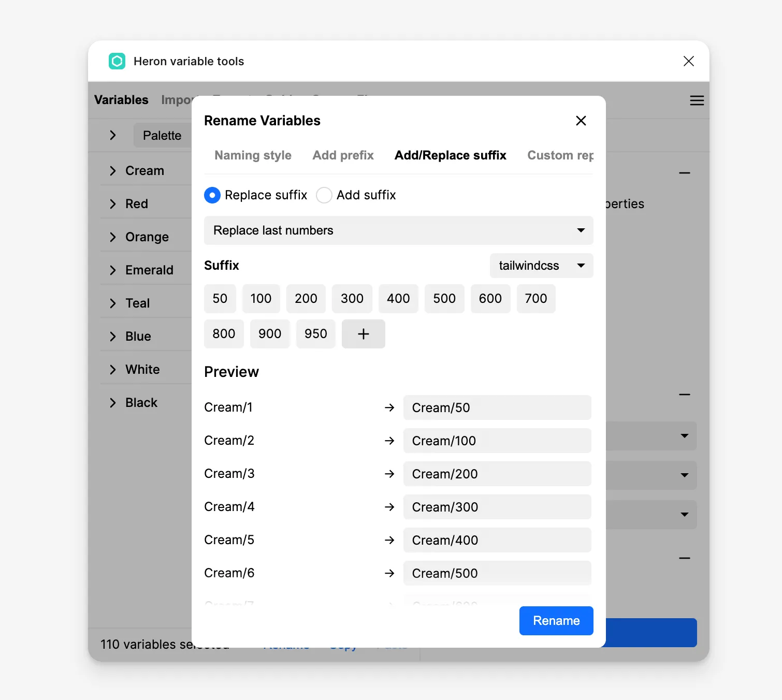Viewport: 782px width, 700px height.
Task: Open the Replace last numbers dropdown
Action: tap(398, 230)
